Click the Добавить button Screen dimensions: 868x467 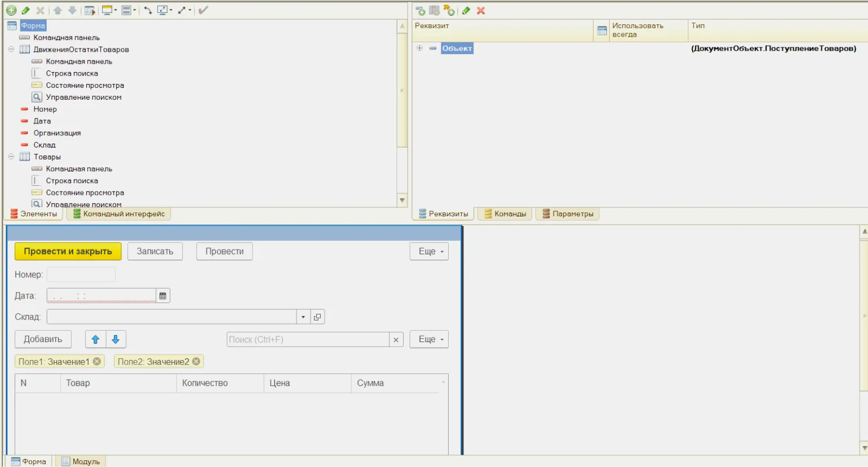point(43,339)
